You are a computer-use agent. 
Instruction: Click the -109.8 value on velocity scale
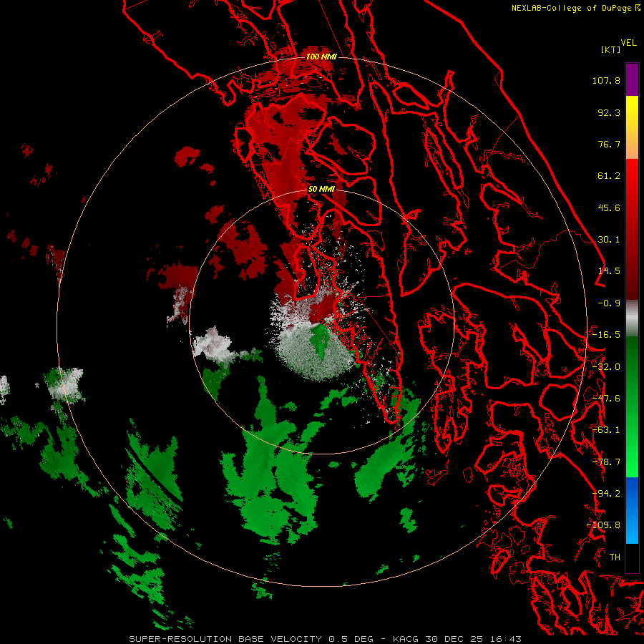(604, 525)
